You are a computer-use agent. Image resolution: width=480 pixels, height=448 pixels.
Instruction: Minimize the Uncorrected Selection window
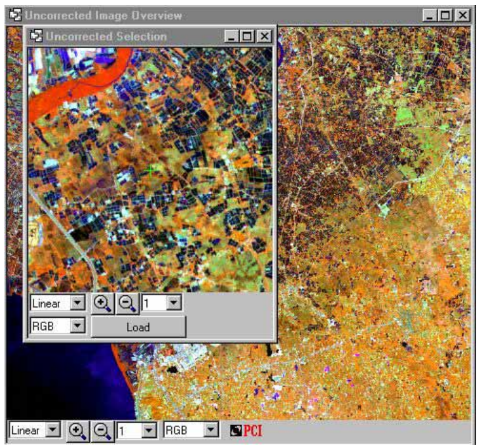coord(231,36)
